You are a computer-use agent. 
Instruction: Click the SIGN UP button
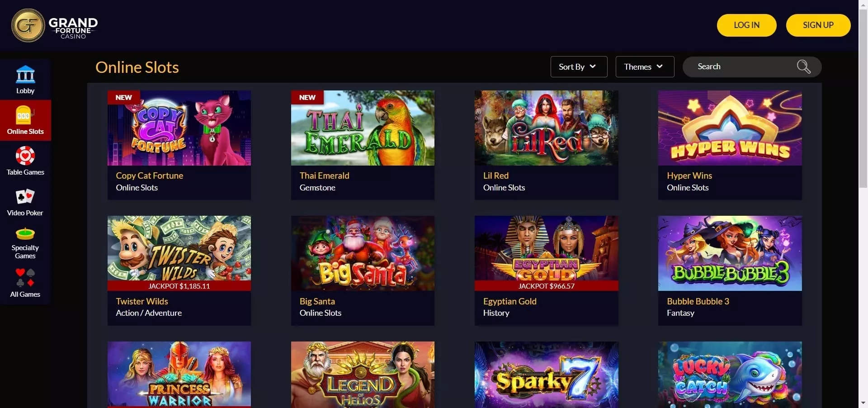(818, 25)
